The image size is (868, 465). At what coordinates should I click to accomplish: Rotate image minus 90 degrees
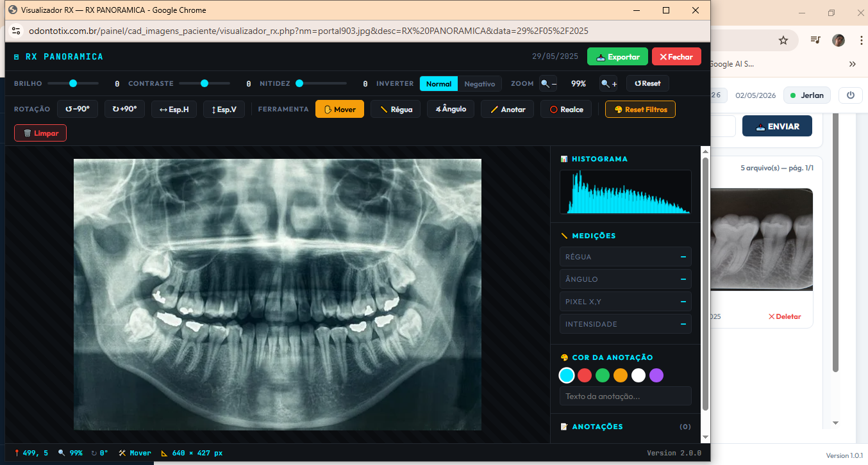[78, 109]
